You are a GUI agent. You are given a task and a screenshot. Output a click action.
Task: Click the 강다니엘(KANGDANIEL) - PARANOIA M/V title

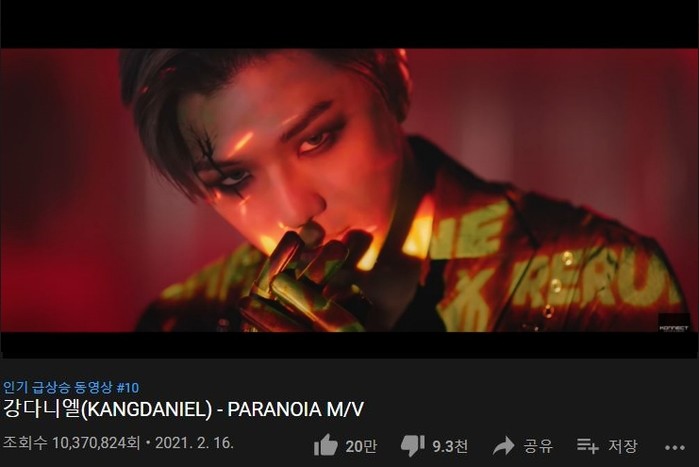click(x=183, y=410)
